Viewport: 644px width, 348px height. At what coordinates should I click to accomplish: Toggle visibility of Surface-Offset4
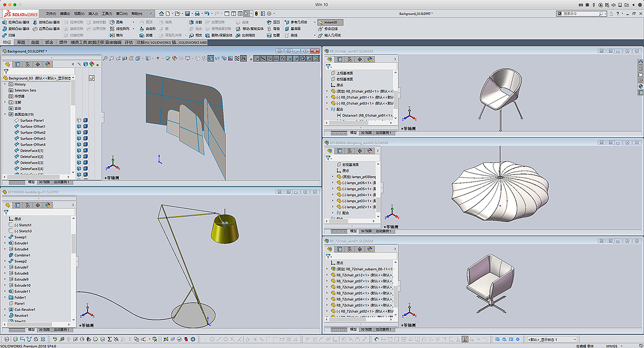(79, 145)
